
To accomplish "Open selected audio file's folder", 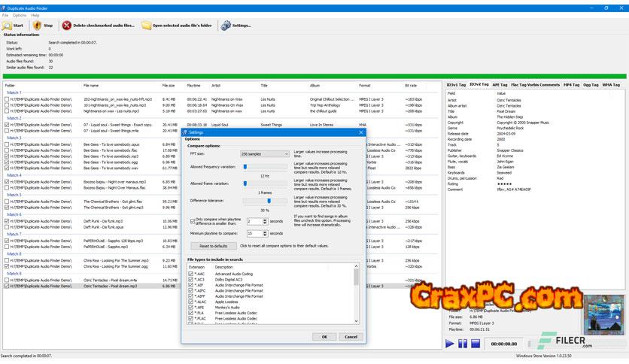I will (147, 26).
